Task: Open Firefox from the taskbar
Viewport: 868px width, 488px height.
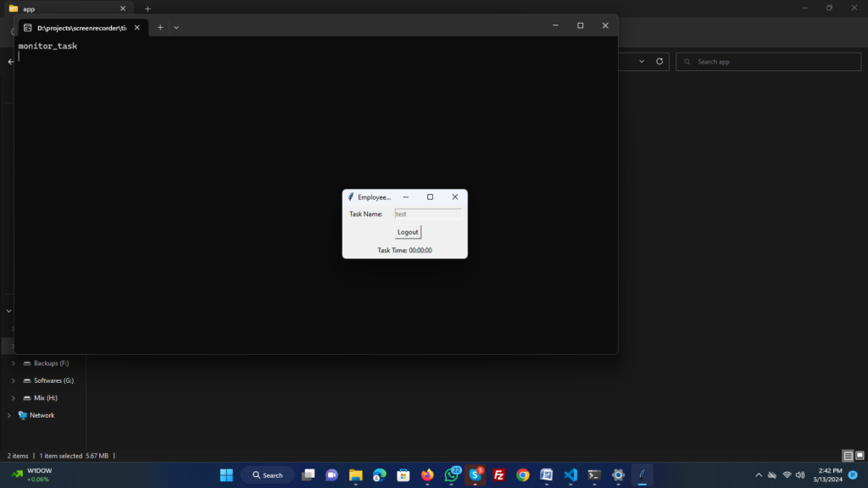Action: [427, 475]
